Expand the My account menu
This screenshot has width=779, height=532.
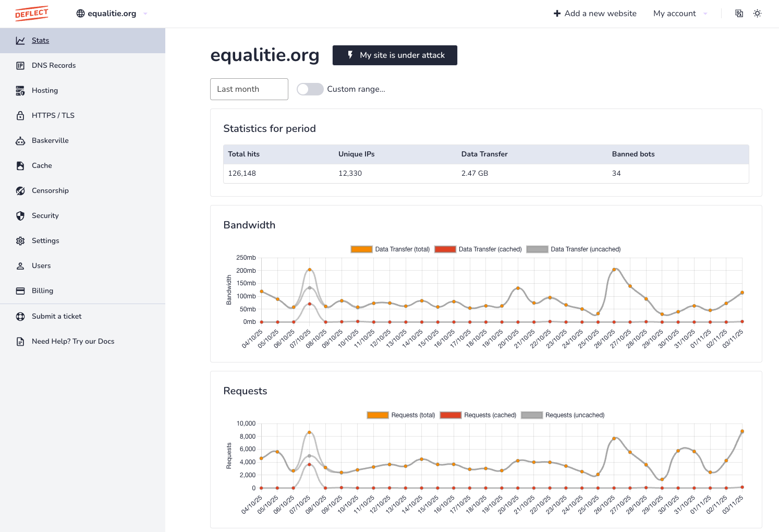click(x=680, y=14)
